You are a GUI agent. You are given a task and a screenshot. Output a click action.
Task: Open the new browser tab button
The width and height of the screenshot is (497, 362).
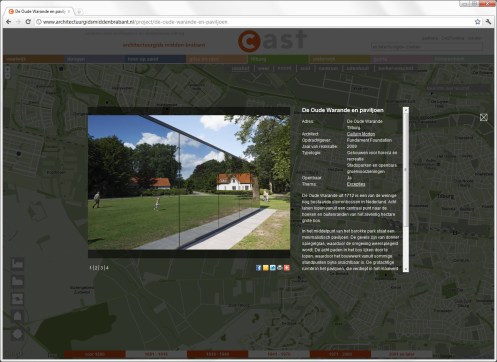point(79,12)
